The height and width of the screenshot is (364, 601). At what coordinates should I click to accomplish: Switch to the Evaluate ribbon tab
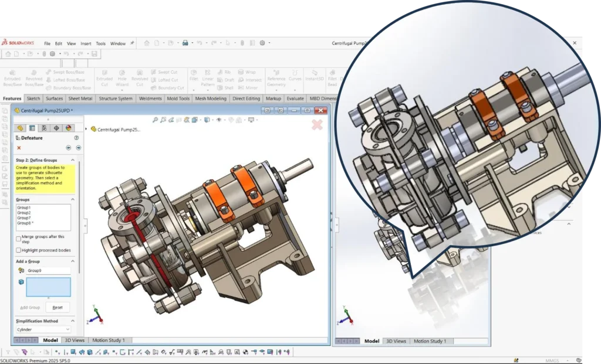pyautogui.click(x=295, y=98)
